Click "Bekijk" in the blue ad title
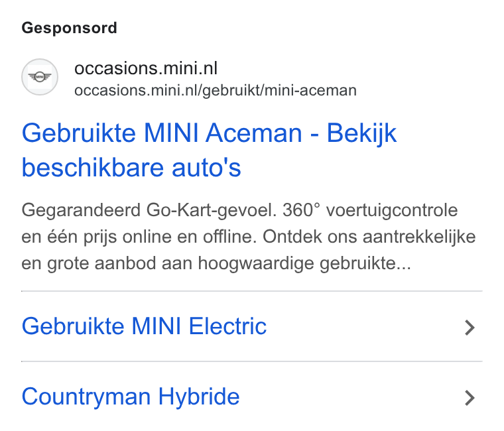504x431 pixels. tap(361, 134)
